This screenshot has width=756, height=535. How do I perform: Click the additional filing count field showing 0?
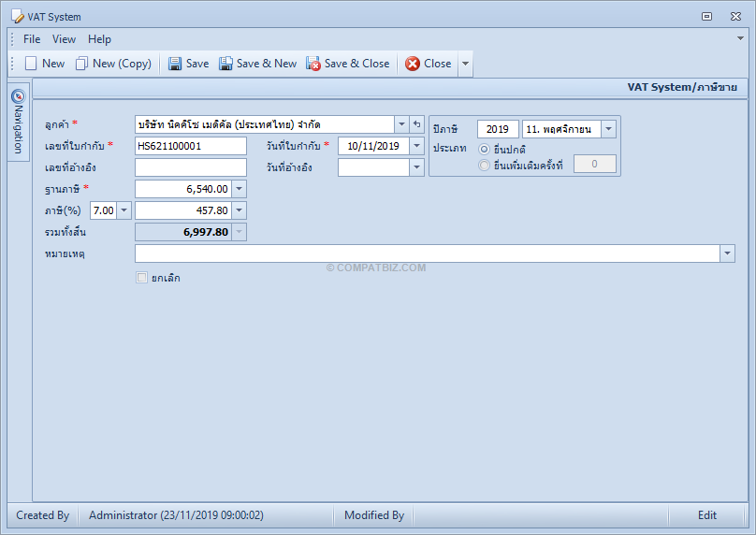click(x=594, y=164)
